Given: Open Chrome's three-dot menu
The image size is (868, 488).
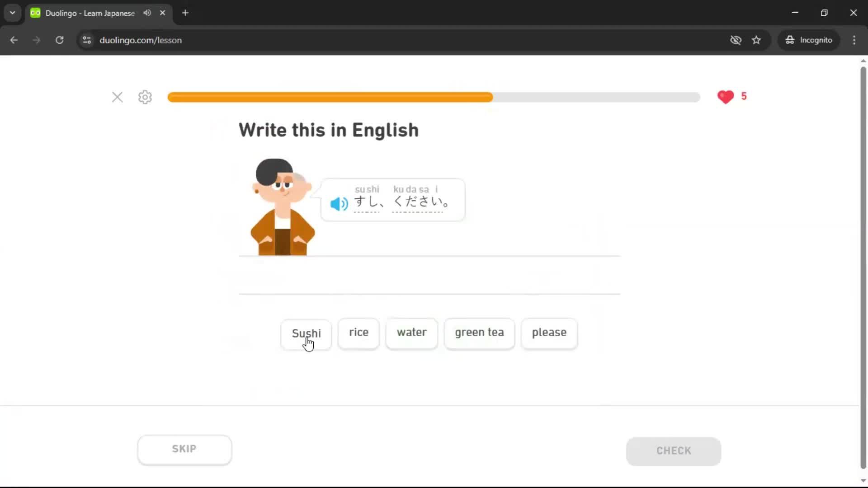Looking at the screenshot, I should tap(854, 40).
